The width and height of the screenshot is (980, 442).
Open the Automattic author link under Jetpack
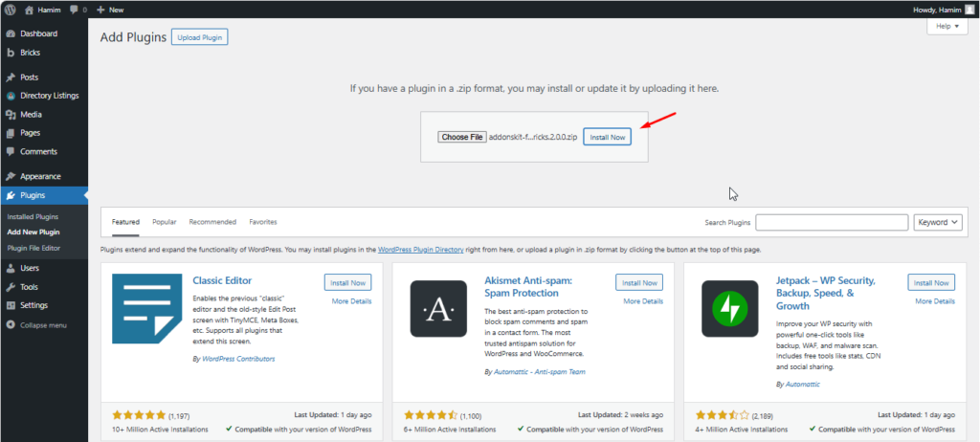(x=803, y=384)
